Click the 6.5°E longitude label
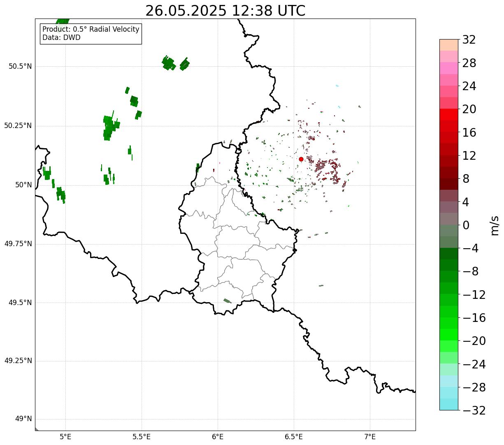504x445 pixels. pyautogui.click(x=294, y=437)
